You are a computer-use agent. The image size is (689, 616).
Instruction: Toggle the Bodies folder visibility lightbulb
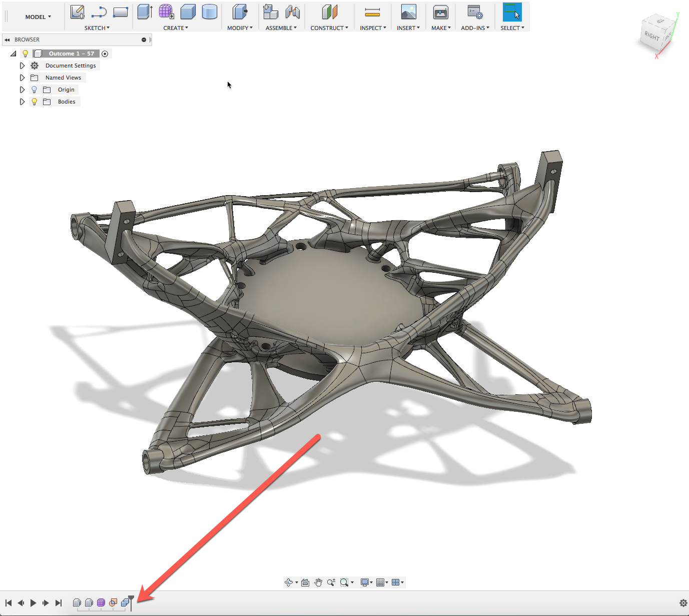[x=34, y=102]
